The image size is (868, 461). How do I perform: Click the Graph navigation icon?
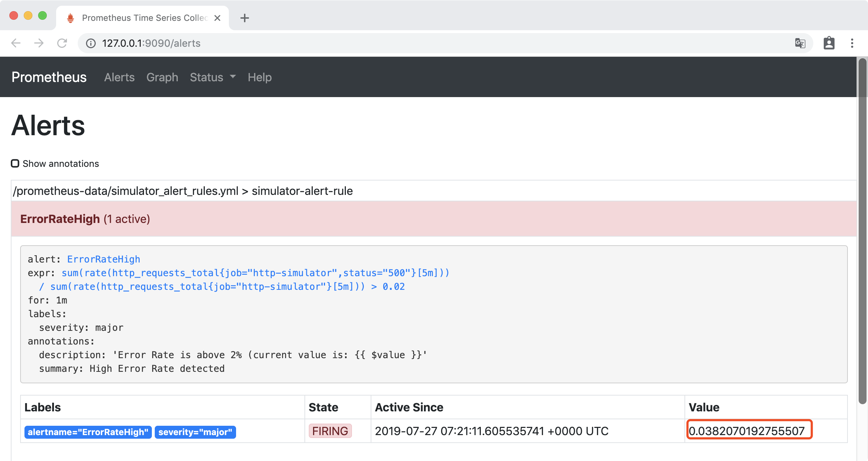coord(161,77)
